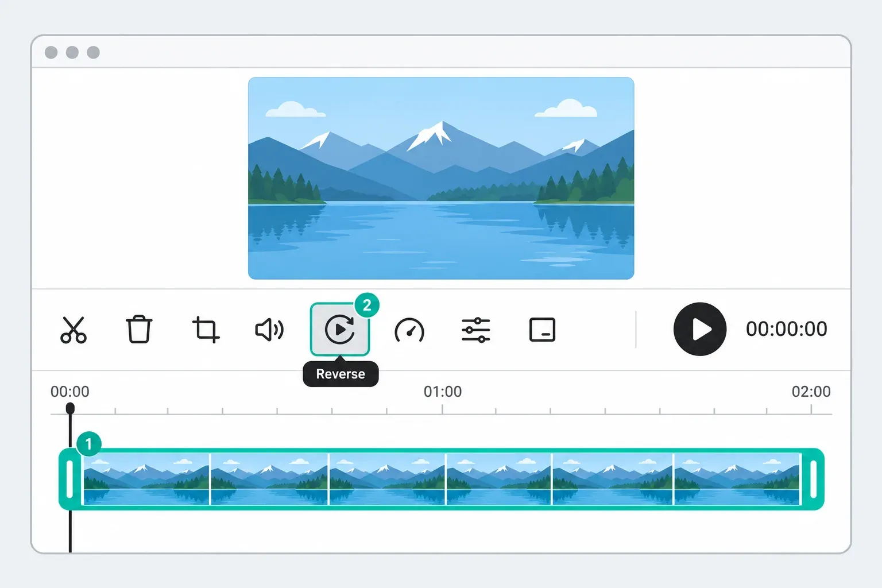Play the video with the round button
Screen dimensions: 882x588
tap(700, 329)
